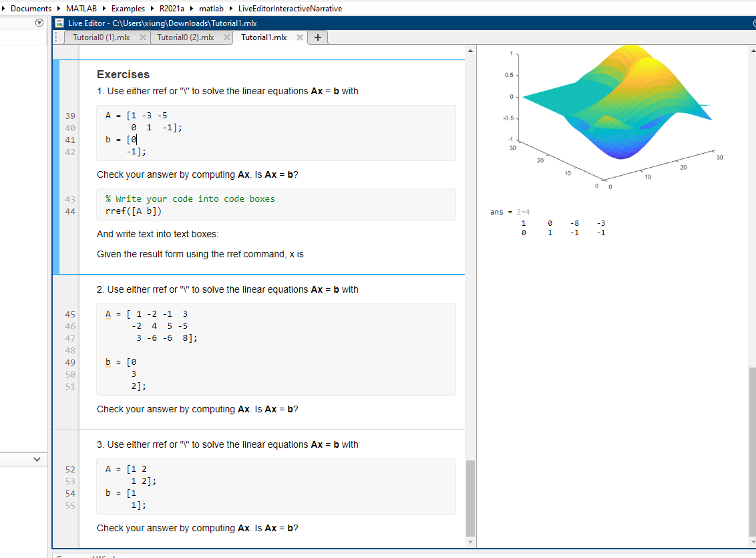Click the underlined variable A on line 45
The image size is (756, 558).
pyautogui.click(x=107, y=313)
